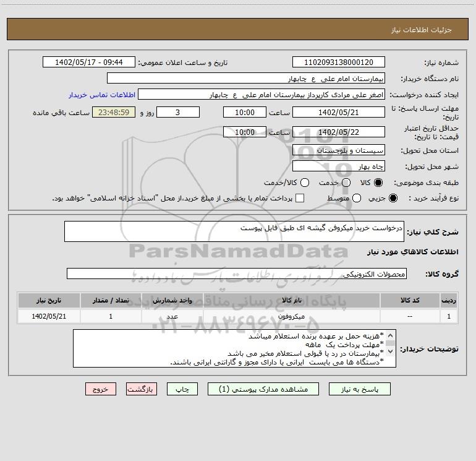Select the خدمت radio button
476x461 pixels.
(346, 183)
